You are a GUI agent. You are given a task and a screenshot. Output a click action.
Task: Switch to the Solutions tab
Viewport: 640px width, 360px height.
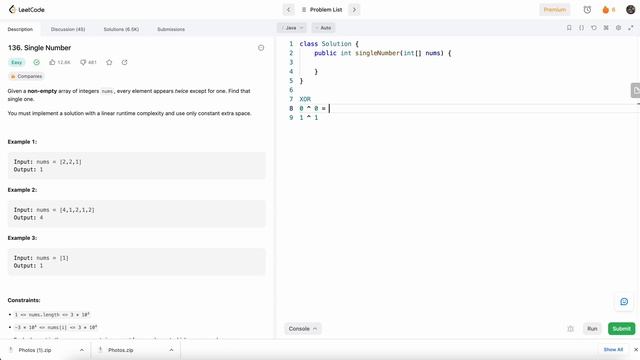pos(121,29)
